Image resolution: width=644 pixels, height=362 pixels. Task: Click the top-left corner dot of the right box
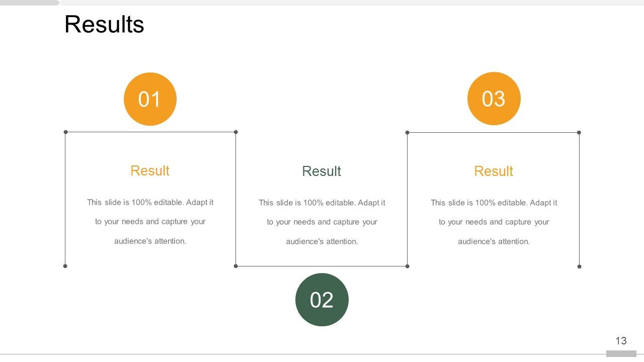(408, 133)
